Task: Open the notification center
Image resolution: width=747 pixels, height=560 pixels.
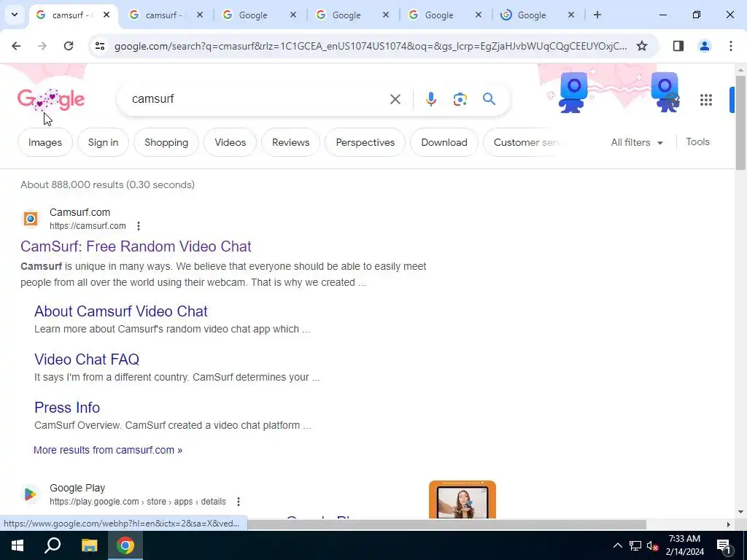Action: pyautogui.click(x=724, y=545)
